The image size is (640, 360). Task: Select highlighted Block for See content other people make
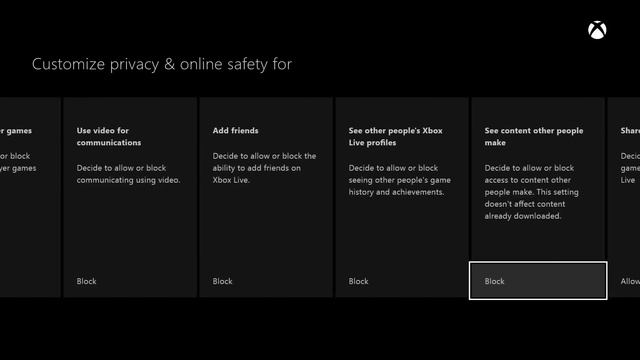(538, 281)
